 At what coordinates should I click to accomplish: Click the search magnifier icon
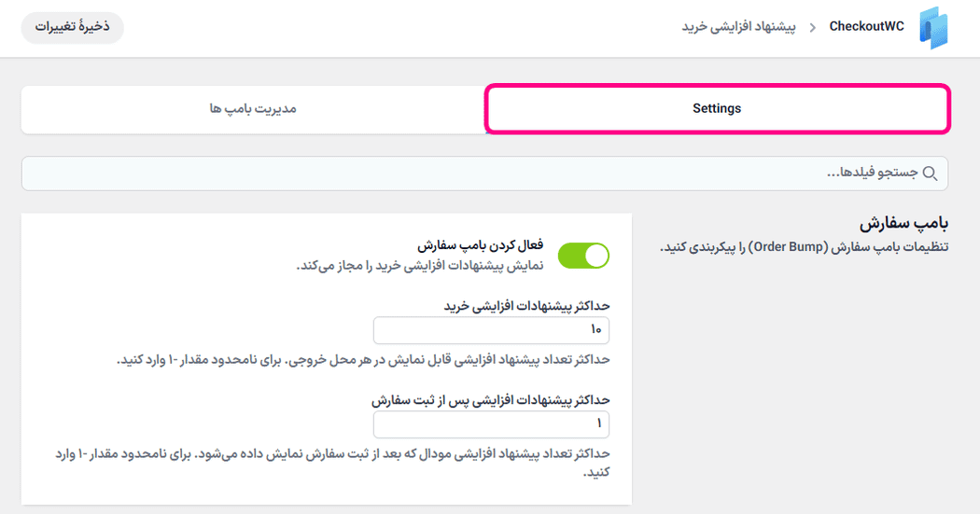[930, 174]
